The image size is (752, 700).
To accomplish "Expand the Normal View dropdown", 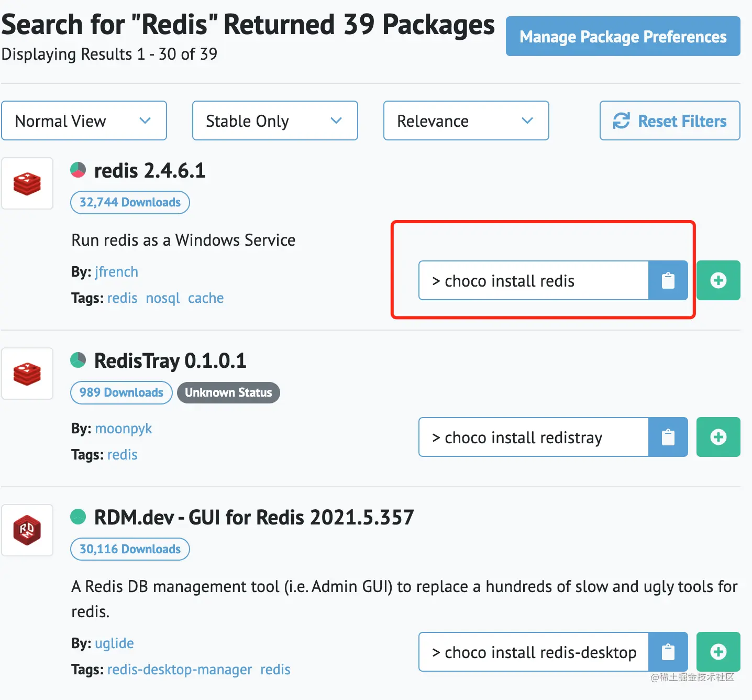I will pyautogui.click(x=84, y=121).
